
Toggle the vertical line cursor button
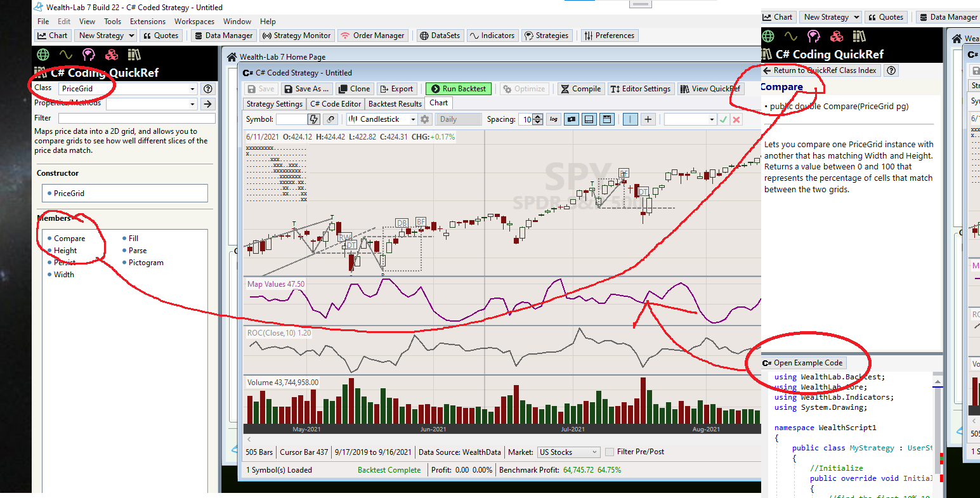(630, 119)
